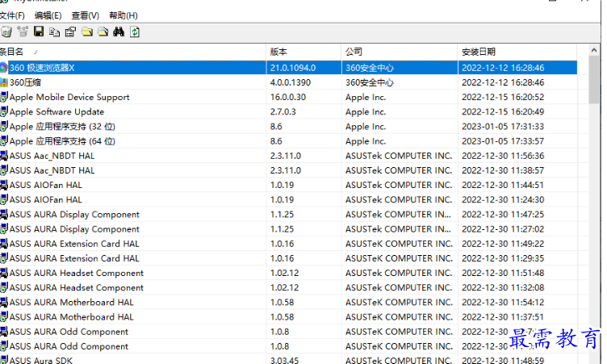607x364 pixels.
Task: Open the 帮助(H) menu
Action: click(123, 15)
